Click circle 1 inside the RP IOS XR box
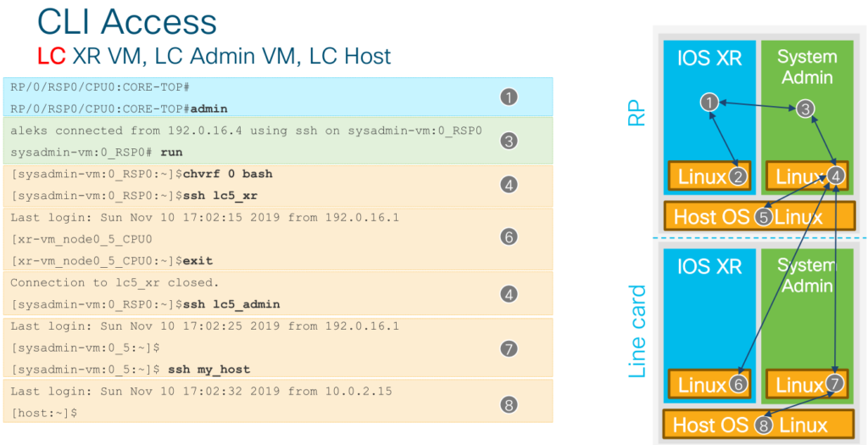 pos(709,103)
